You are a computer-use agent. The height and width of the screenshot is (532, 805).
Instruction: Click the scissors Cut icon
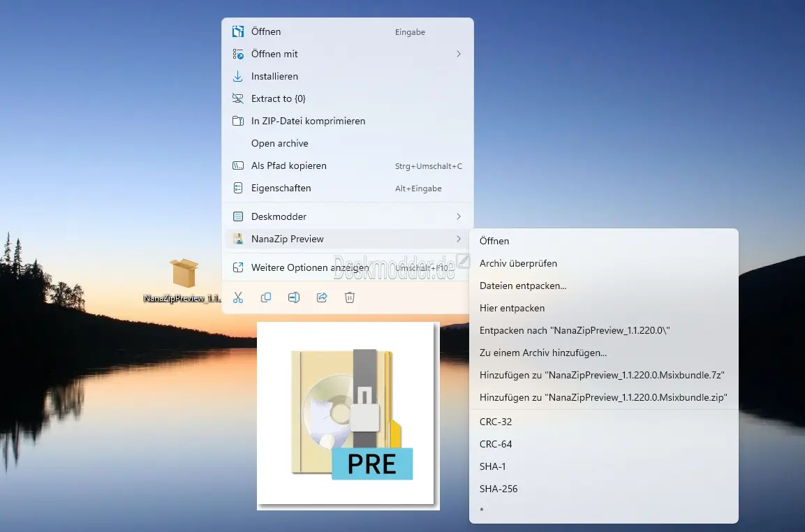pyautogui.click(x=238, y=297)
